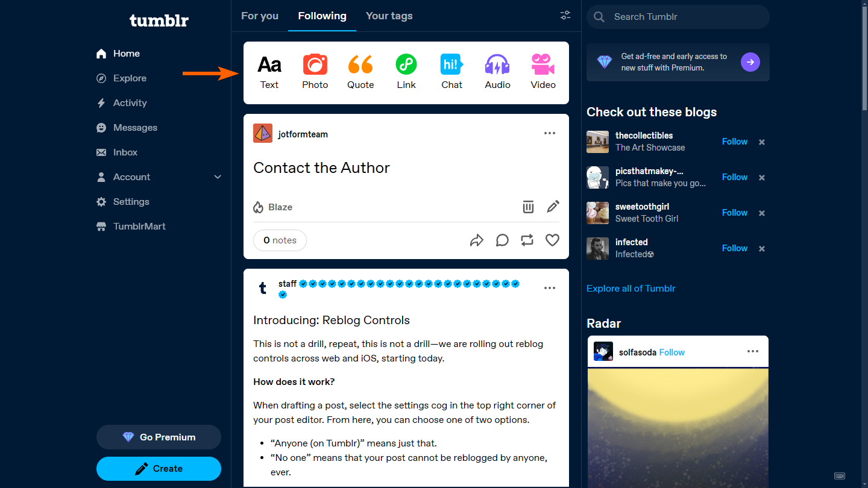868x488 pixels.
Task: Click the jotformteam avatar
Action: [x=263, y=134]
